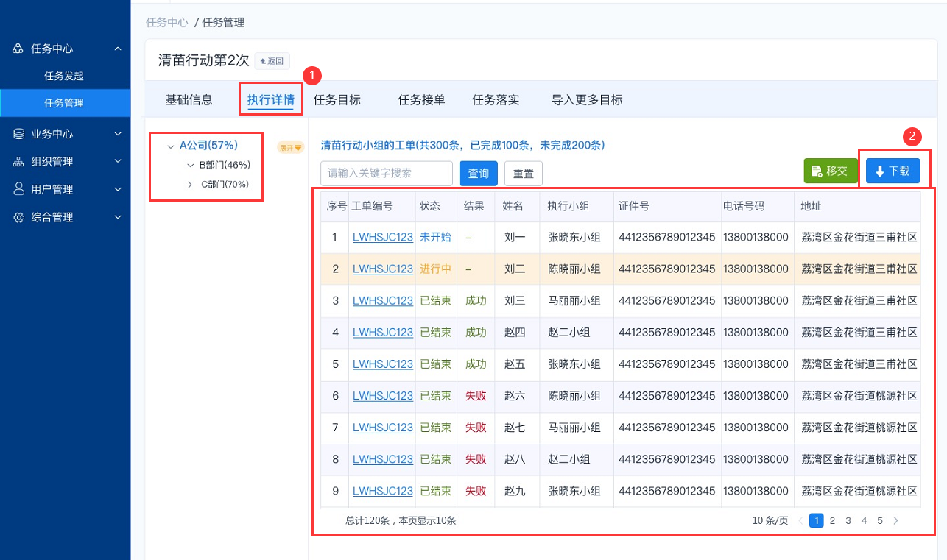The image size is (947, 560).
Task: Select the C部门(70%) tree label
Action: click(225, 185)
